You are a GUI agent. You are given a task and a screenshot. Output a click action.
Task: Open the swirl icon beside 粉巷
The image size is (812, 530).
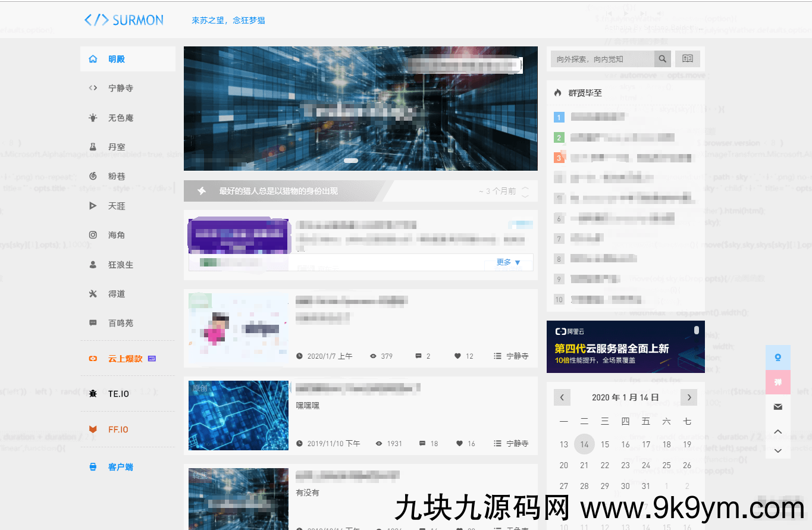tap(93, 176)
